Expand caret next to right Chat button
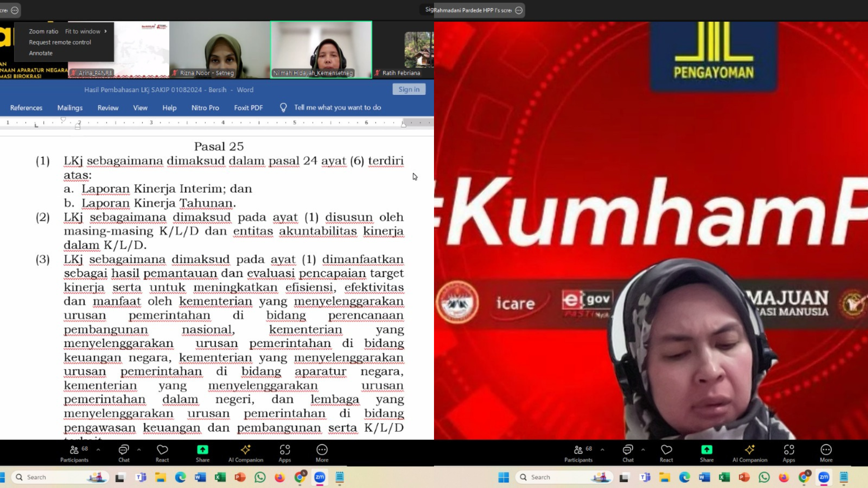868x488 pixels. pos(643,450)
